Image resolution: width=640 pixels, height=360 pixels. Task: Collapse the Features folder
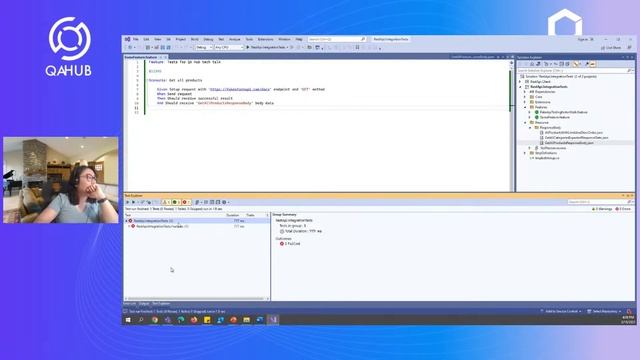coord(525,107)
